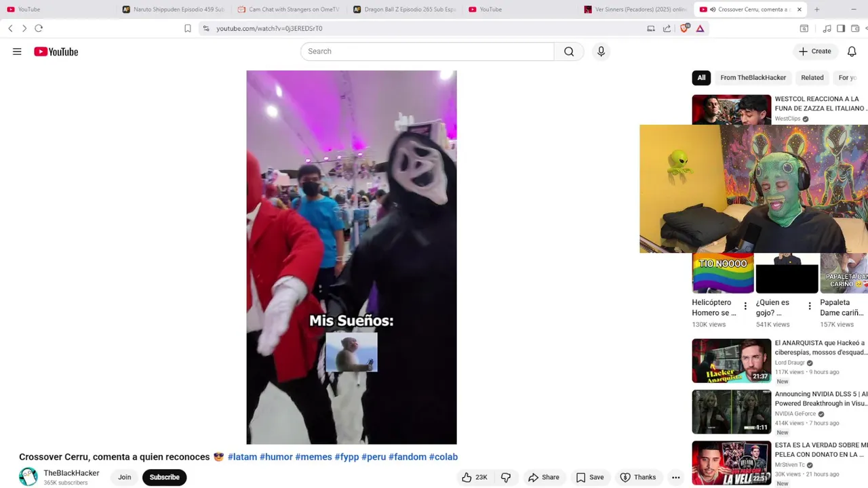
Task: Open Brave Shields lion icon
Action: [x=684, y=28]
